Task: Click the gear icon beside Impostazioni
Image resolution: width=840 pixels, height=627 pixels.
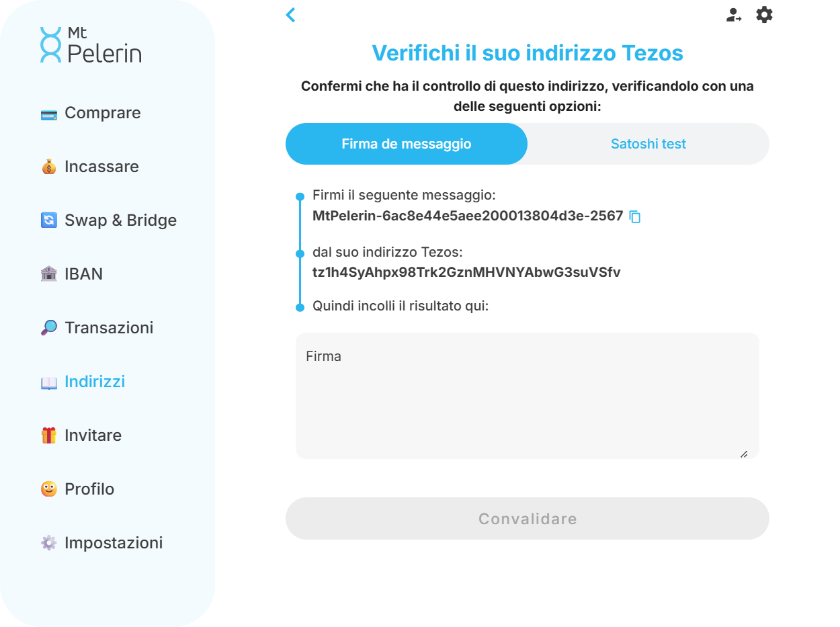Action: (48, 543)
